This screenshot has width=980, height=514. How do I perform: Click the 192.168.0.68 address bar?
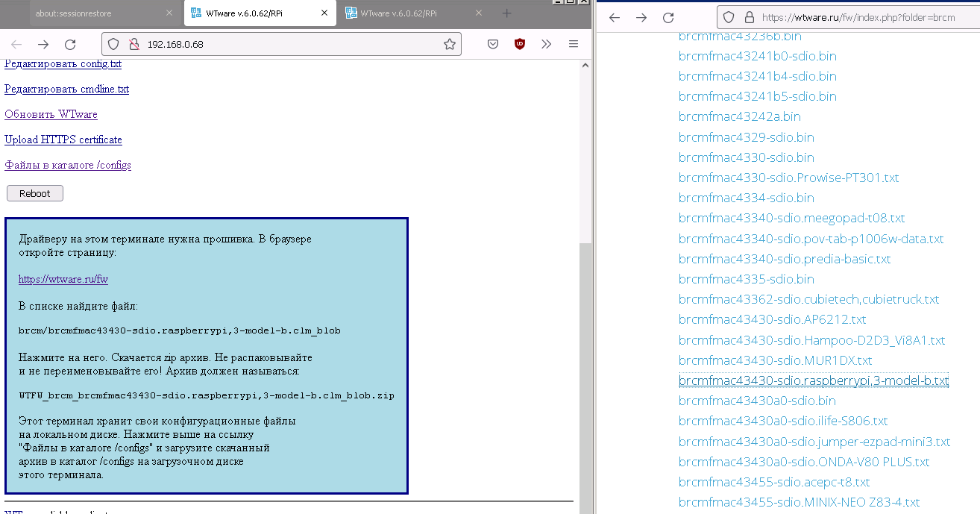coord(291,44)
